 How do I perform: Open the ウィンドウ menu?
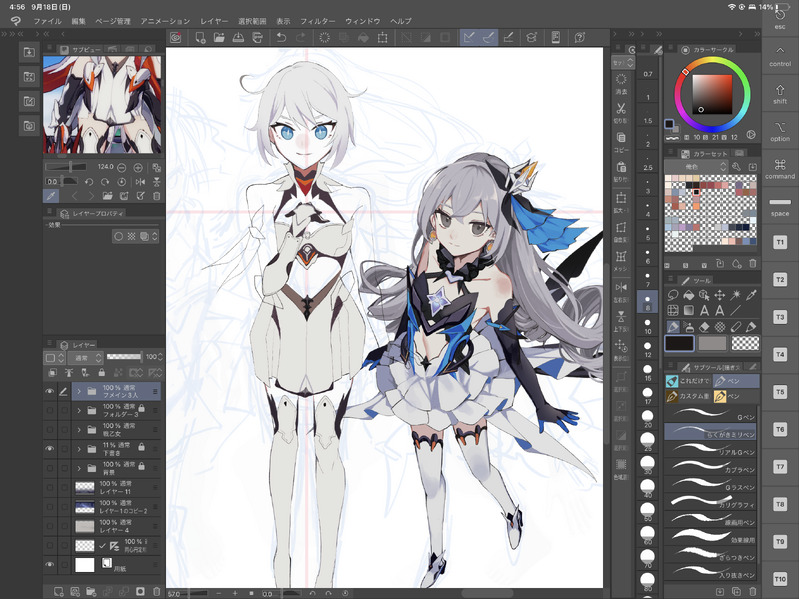click(x=363, y=21)
